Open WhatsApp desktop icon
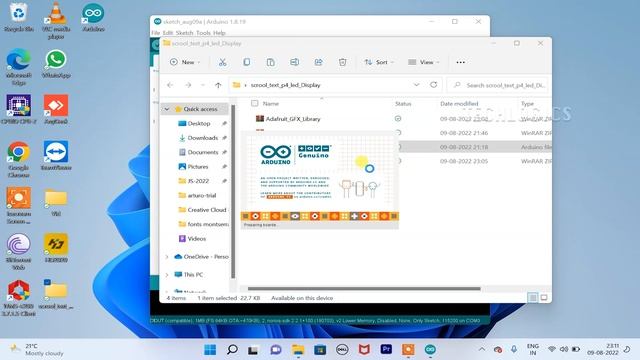The image size is (640, 360). (56, 64)
